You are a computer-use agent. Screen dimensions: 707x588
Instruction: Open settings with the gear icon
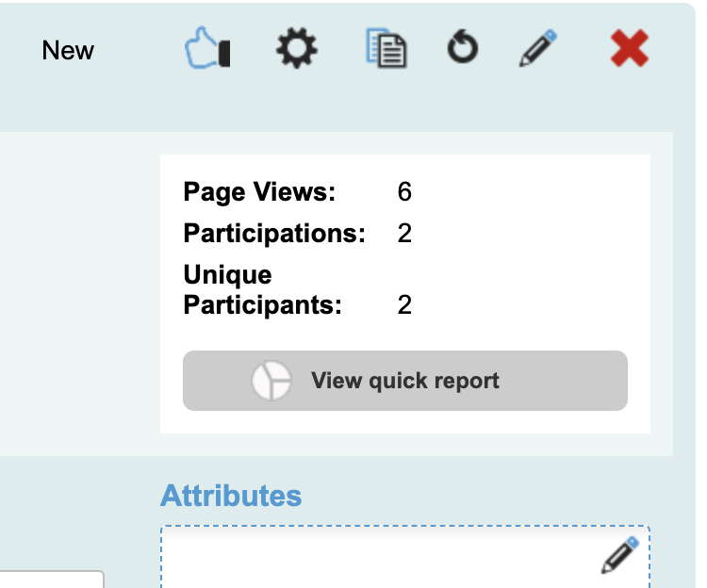tap(296, 49)
